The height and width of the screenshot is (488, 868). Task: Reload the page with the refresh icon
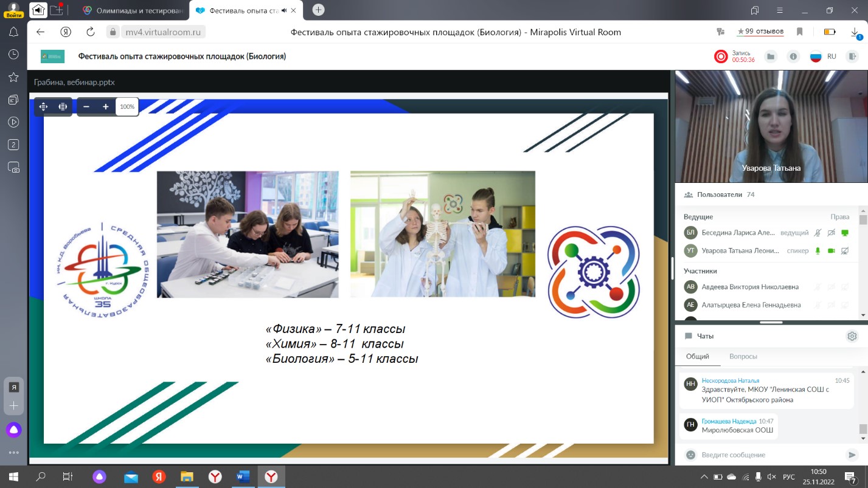tap(91, 32)
